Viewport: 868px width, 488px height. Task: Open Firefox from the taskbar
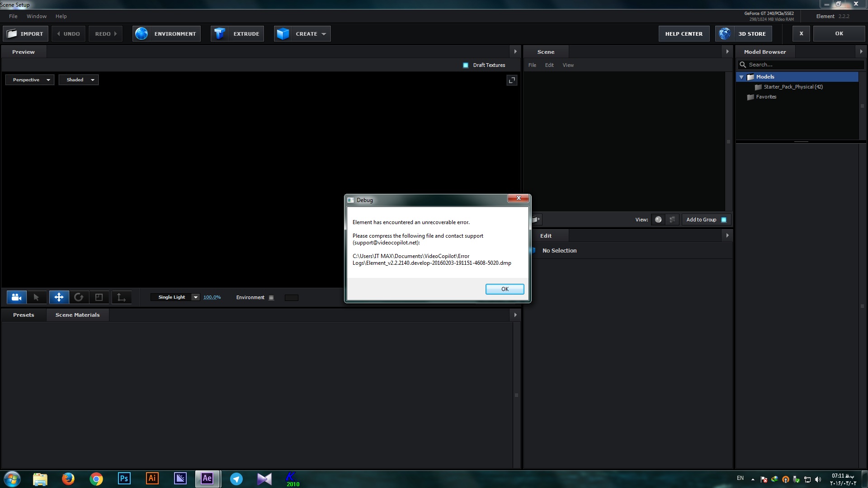coord(68,479)
